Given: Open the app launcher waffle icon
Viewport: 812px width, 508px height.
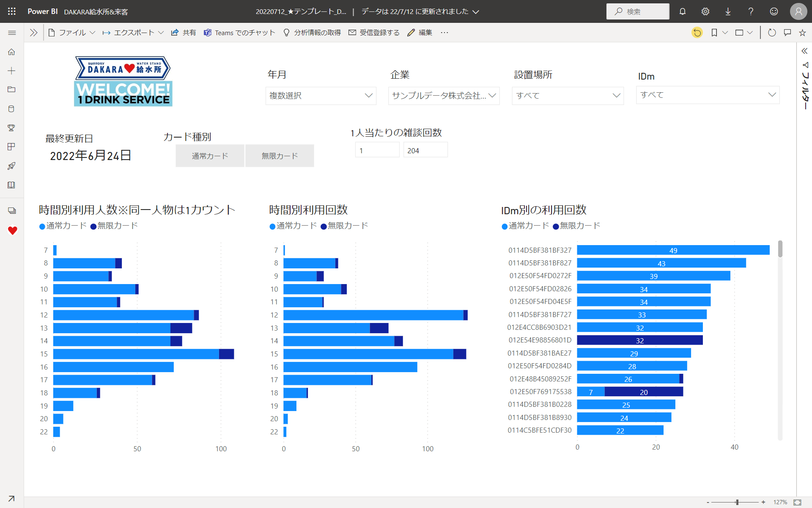Looking at the screenshot, I should coord(11,11).
